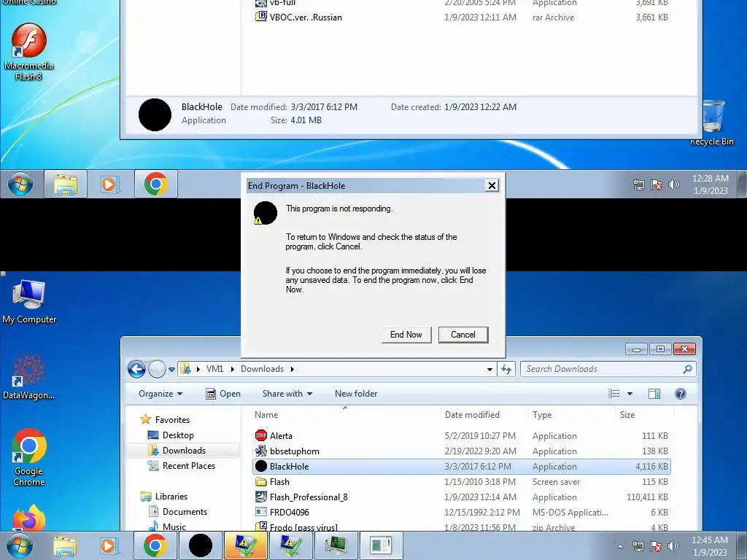Click Action Center flag in bottom tray

coord(656,546)
